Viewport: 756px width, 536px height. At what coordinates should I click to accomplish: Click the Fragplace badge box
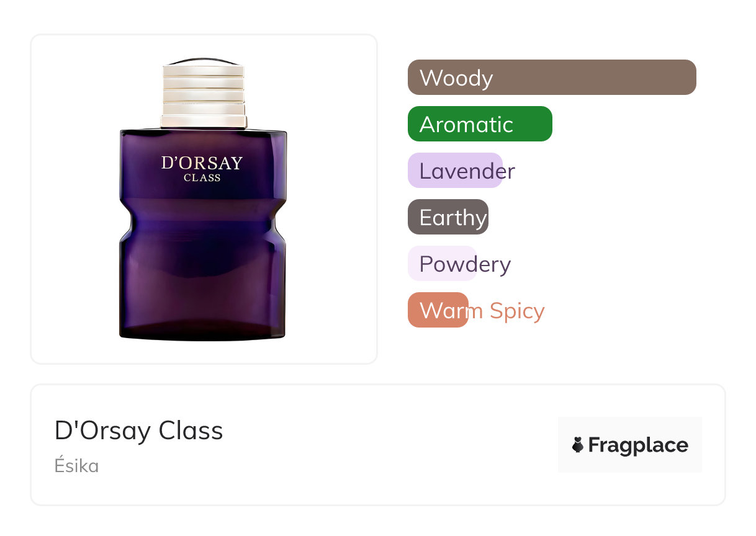coord(630,445)
